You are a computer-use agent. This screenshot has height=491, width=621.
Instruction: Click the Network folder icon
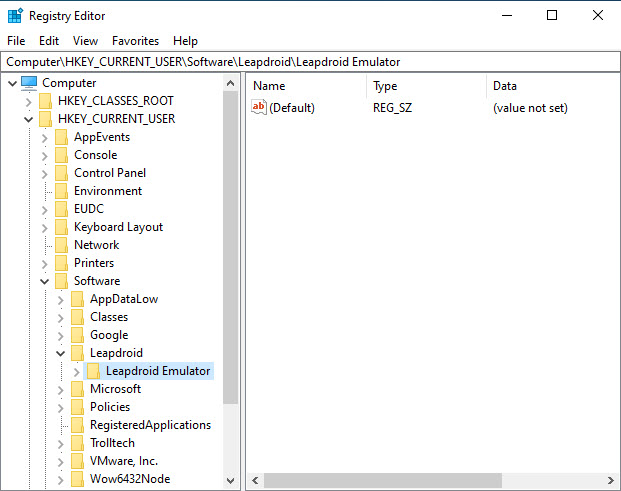(x=61, y=245)
